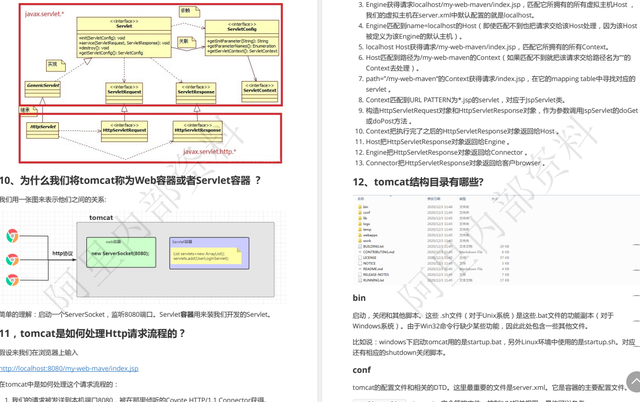Click the work folder icon in directory listing

click(360, 241)
